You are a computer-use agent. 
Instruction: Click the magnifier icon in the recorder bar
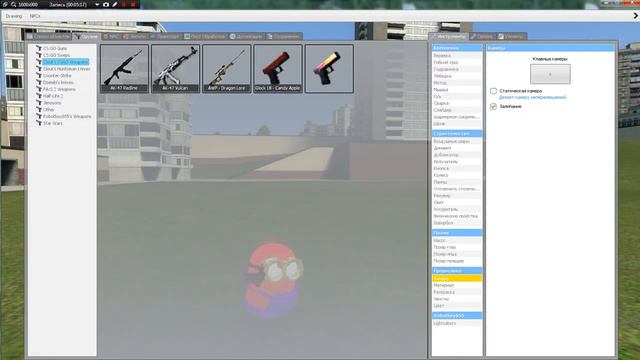[x=13, y=4]
